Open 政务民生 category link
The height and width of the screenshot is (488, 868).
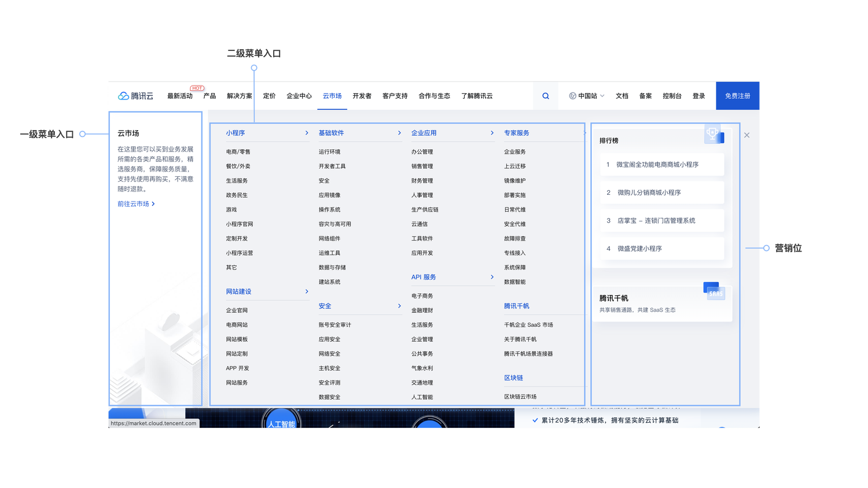237,195
